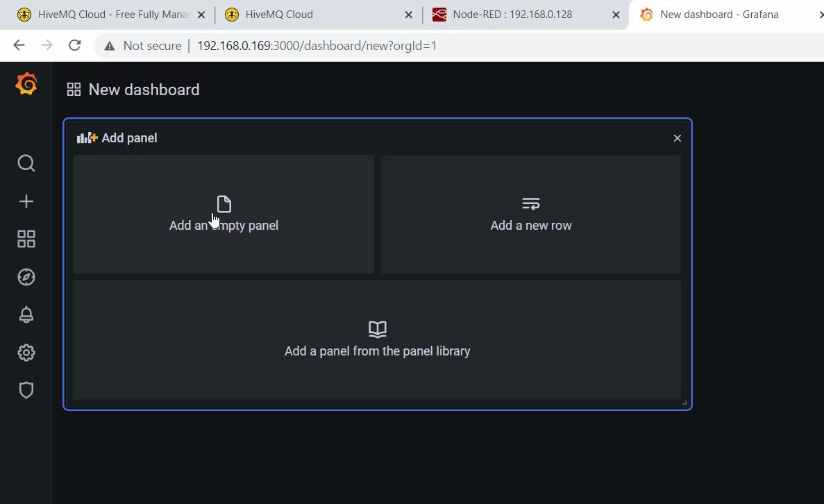
Task: Go back with browser back arrow
Action: 19,45
